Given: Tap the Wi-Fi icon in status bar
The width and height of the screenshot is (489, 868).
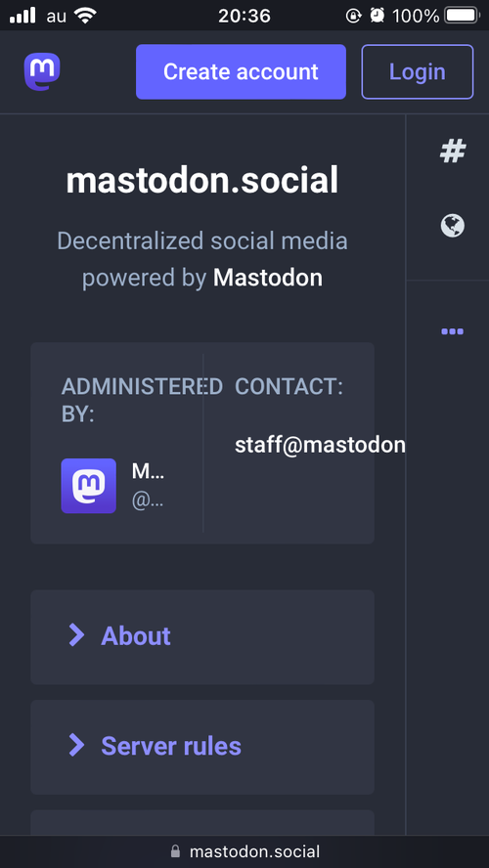Looking at the screenshot, I should [x=85, y=16].
